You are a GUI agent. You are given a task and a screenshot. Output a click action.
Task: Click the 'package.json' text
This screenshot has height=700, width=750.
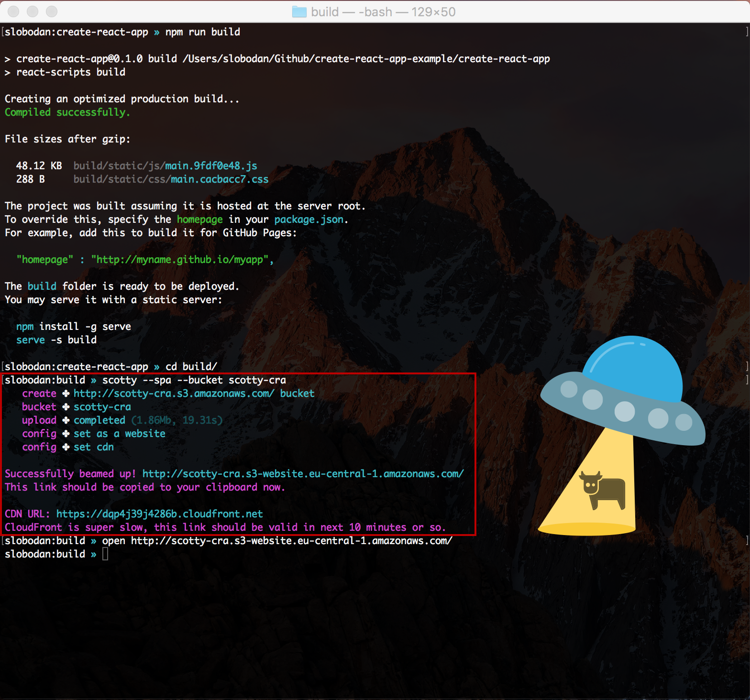pos(309,219)
